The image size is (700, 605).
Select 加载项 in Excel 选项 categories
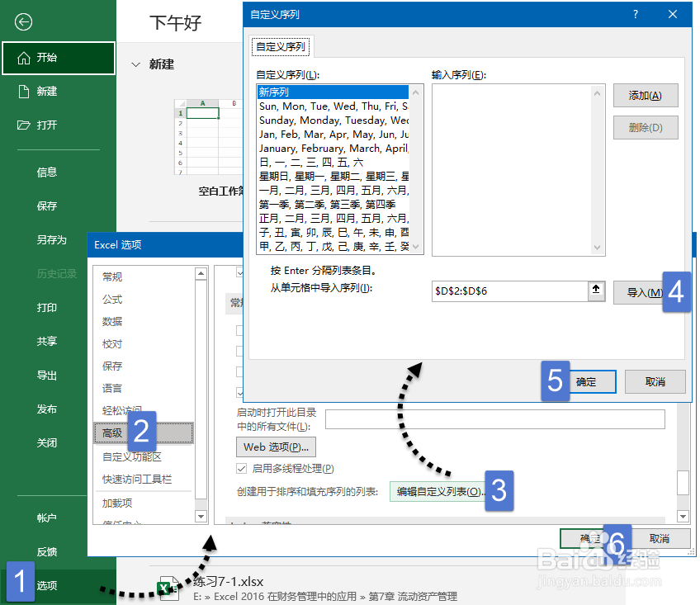click(117, 503)
